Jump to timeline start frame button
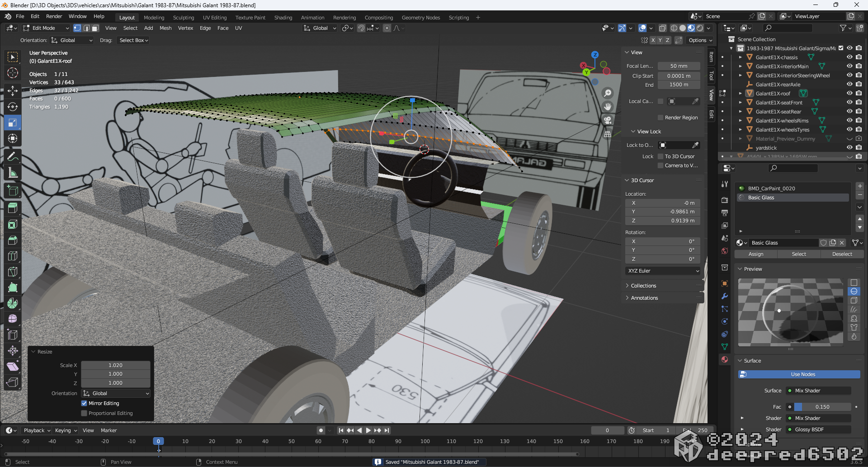This screenshot has height=467, width=868. [x=341, y=430]
